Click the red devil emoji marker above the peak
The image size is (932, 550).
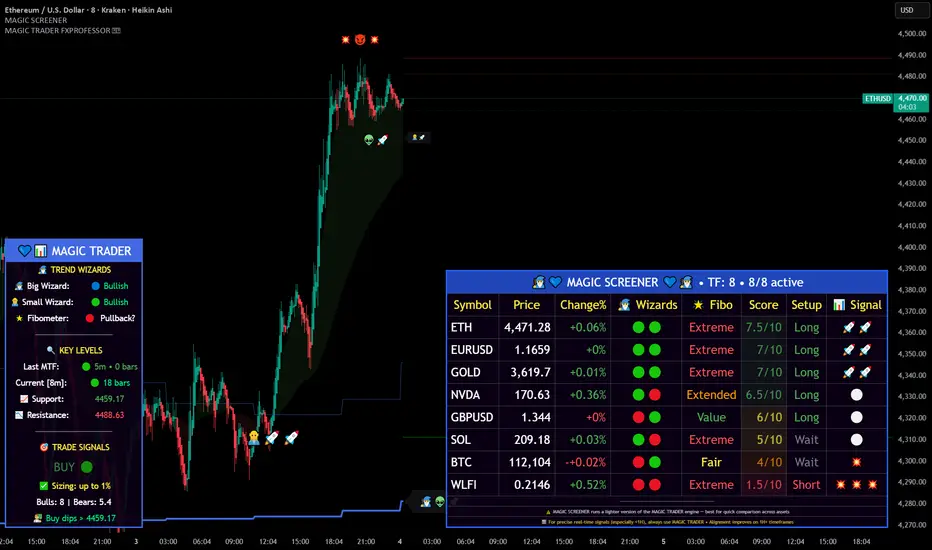(360, 39)
